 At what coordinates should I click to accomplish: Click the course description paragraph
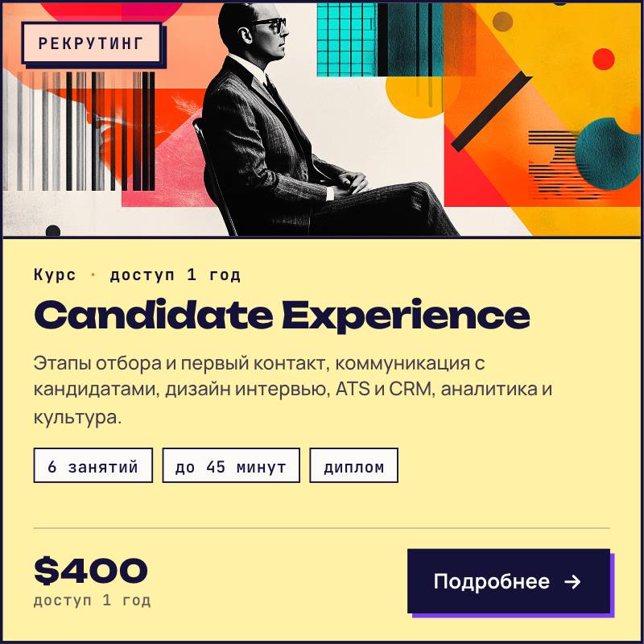[x=293, y=390]
